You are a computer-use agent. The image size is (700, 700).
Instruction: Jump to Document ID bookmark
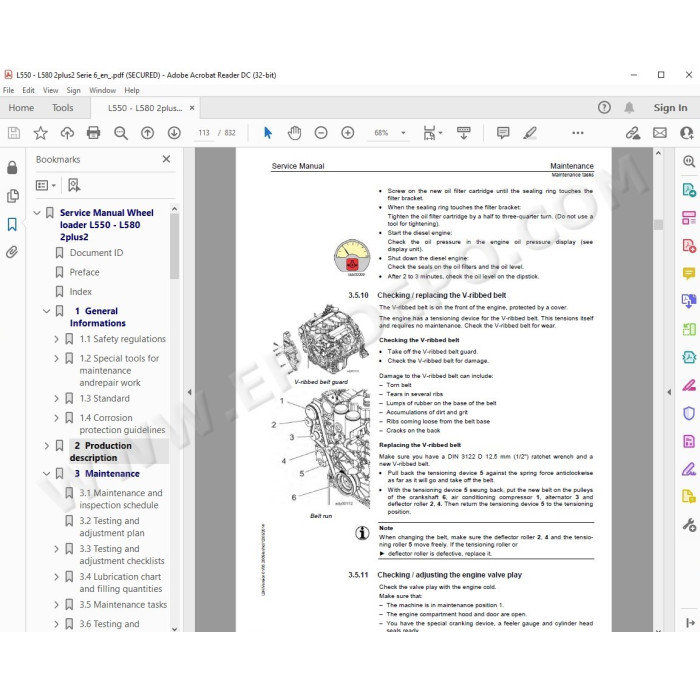click(96, 253)
